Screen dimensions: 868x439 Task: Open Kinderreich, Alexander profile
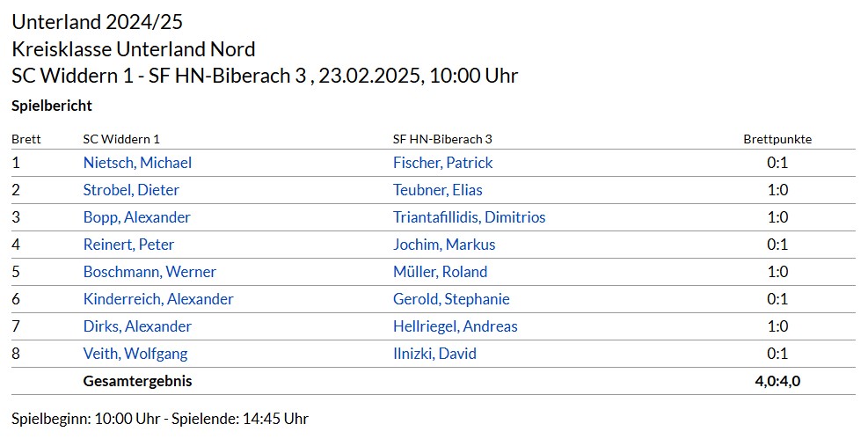coord(158,299)
